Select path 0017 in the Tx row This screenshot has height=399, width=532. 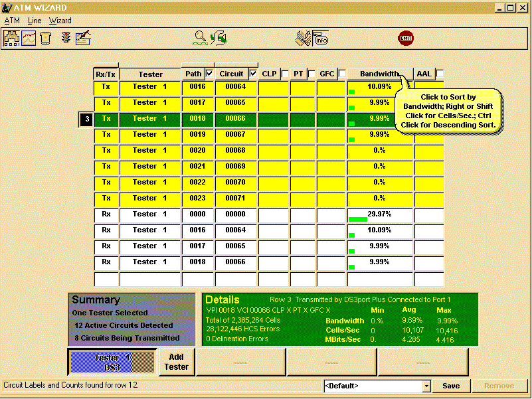pos(197,104)
